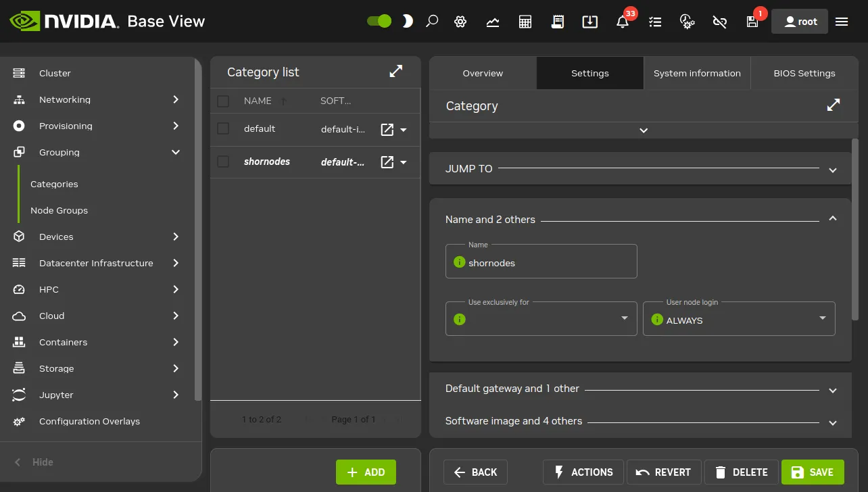Viewport: 868px width, 492px height.
Task: Open unsaved changes floppy disk icon
Action: (752, 22)
